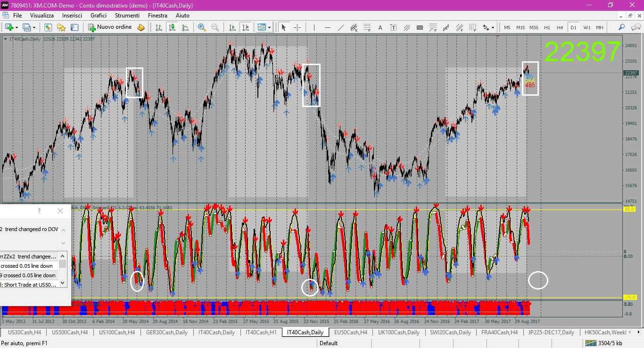
Task: Select 'Short Trade at US50' alert row
Action: (x=29, y=285)
